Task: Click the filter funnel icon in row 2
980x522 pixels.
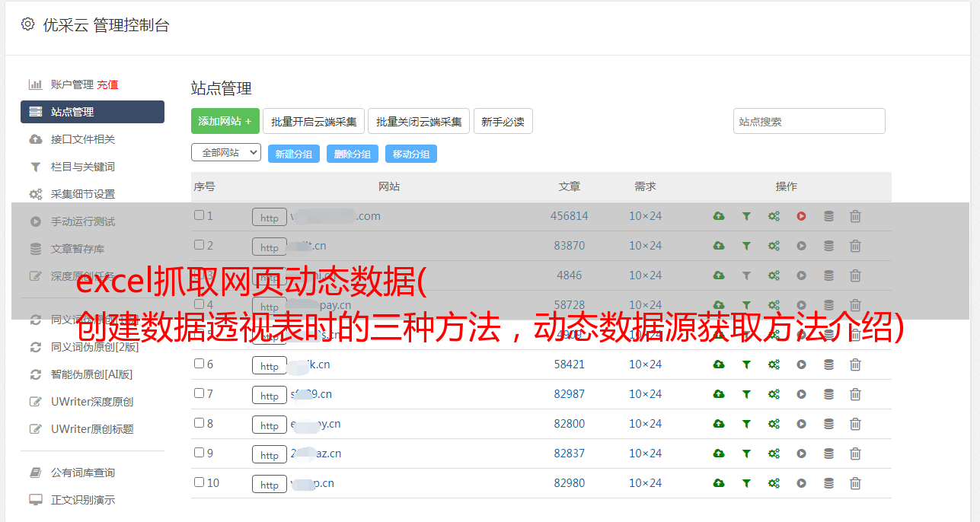Action: click(x=746, y=246)
